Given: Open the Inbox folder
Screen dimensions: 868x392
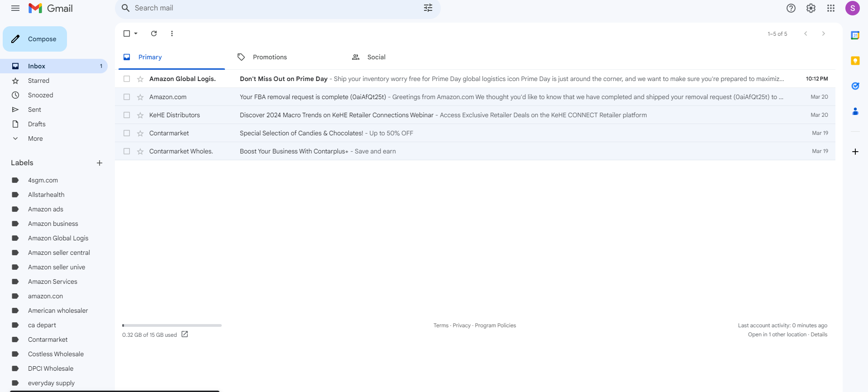Looking at the screenshot, I should click(54, 66).
